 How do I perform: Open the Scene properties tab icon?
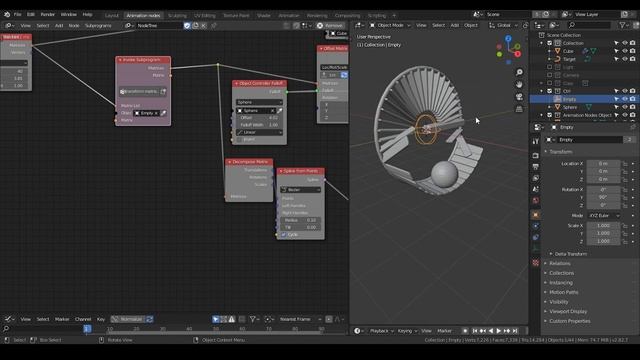536,189
